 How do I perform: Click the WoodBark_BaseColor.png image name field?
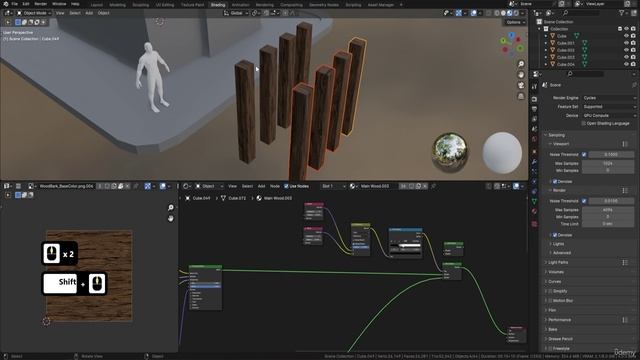coord(66,186)
